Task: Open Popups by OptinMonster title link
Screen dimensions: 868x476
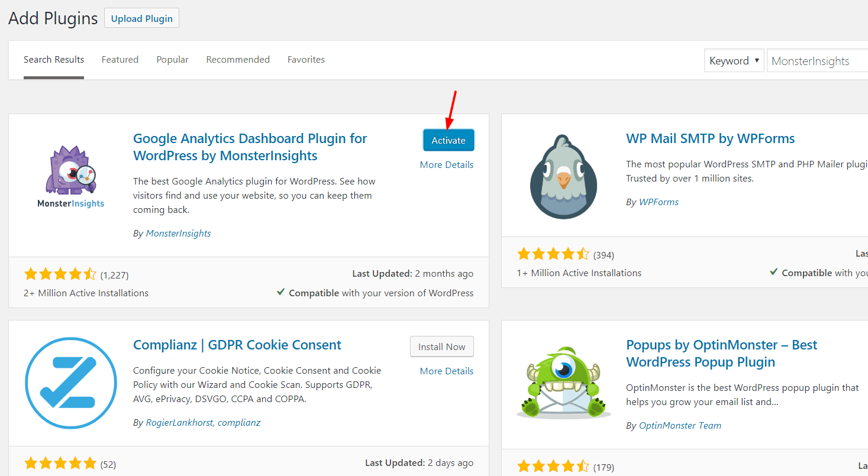Action: pos(722,353)
